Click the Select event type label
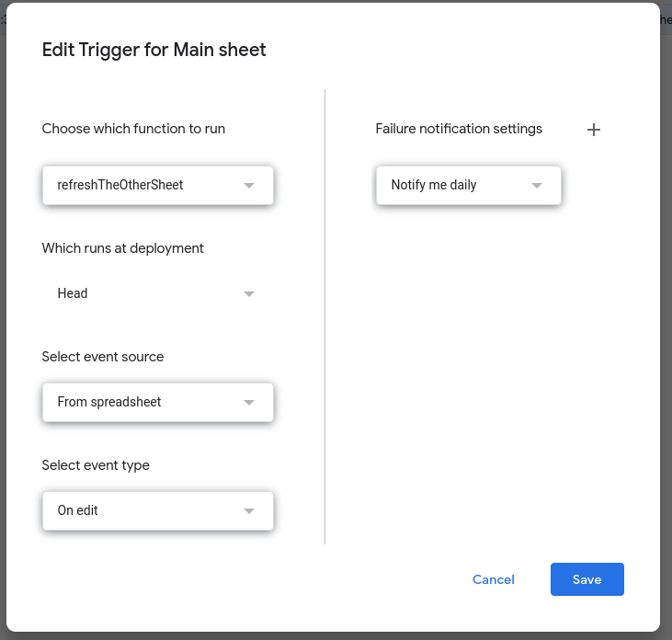The width and height of the screenshot is (672, 640). click(x=96, y=465)
